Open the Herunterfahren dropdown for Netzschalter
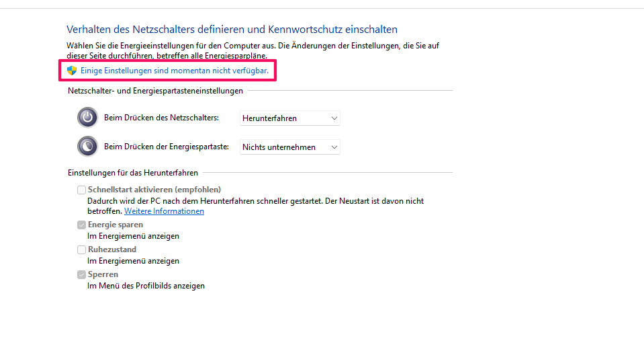 [x=289, y=118]
